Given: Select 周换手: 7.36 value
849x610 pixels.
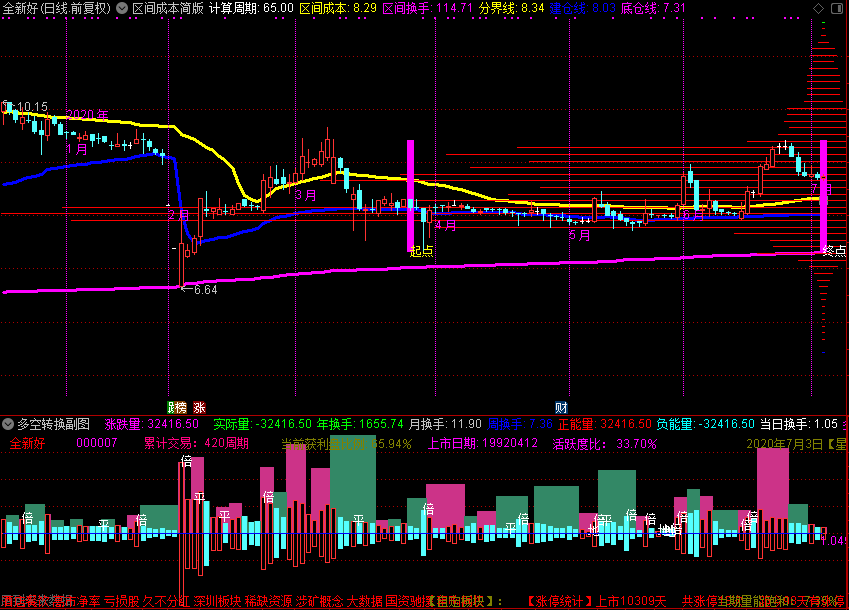Looking at the screenshot, I should (520, 424).
